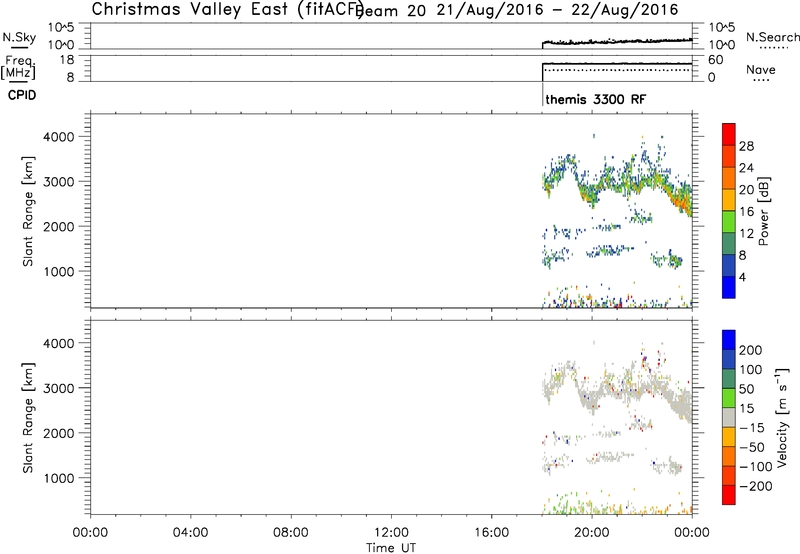Click the 20:00 time tick label
The image size is (800, 554).
pos(591,533)
